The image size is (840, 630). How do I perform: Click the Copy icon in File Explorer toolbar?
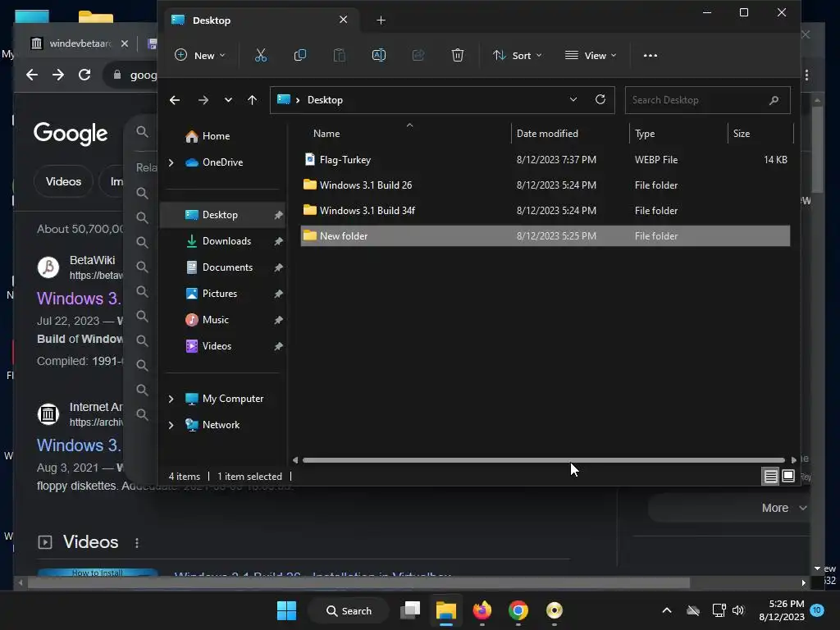(x=300, y=55)
